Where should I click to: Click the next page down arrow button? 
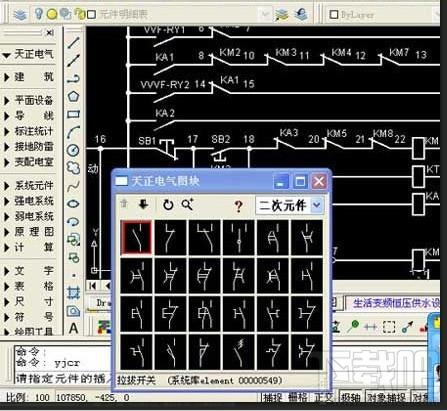(144, 204)
